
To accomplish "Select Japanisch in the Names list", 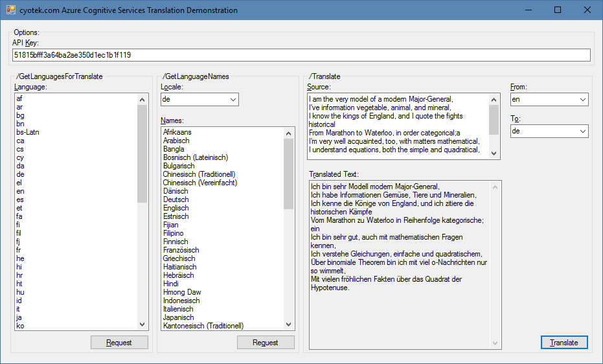I will [x=223, y=318].
